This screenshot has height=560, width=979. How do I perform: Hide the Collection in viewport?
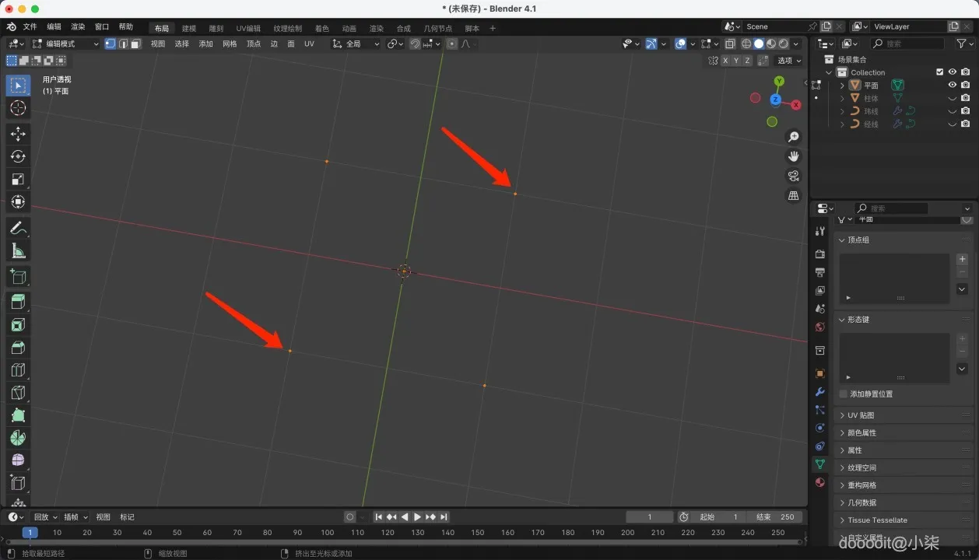pos(952,72)
